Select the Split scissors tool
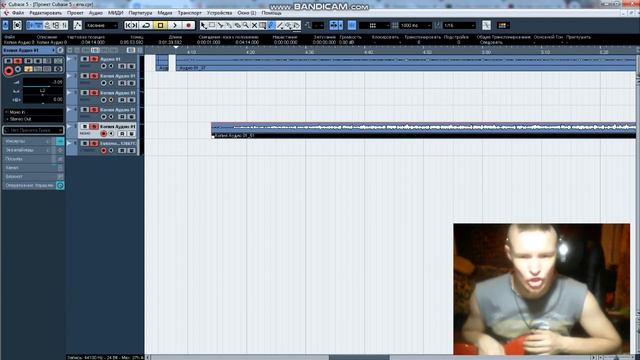This screenshot has width=640, height=360. click(220, 25)
